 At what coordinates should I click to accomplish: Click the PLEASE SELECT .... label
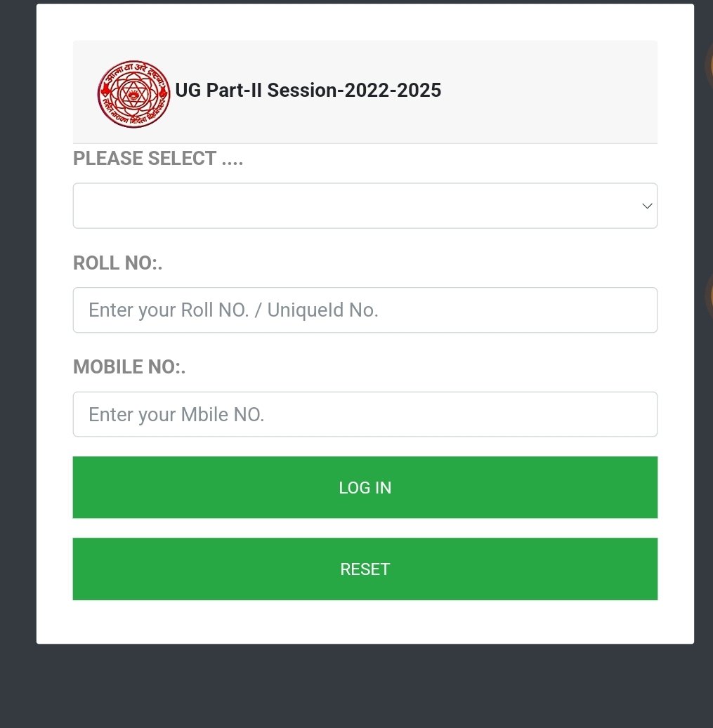coord(158,159)
